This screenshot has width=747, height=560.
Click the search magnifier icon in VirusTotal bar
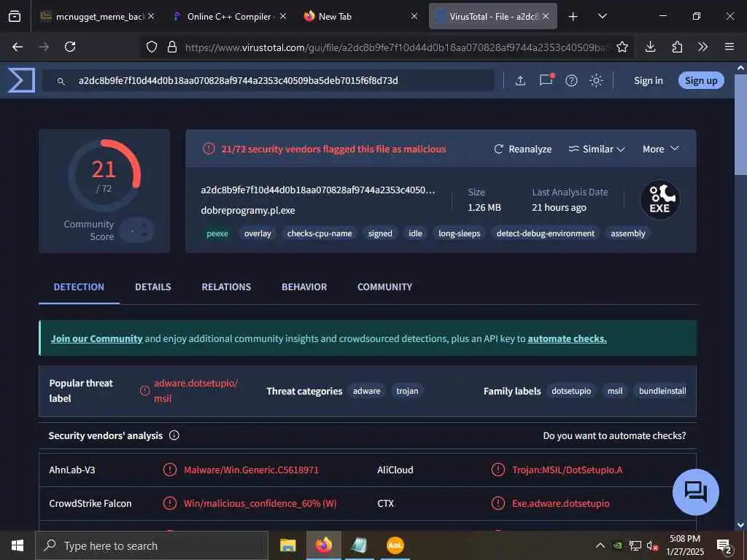coord(61,82)
